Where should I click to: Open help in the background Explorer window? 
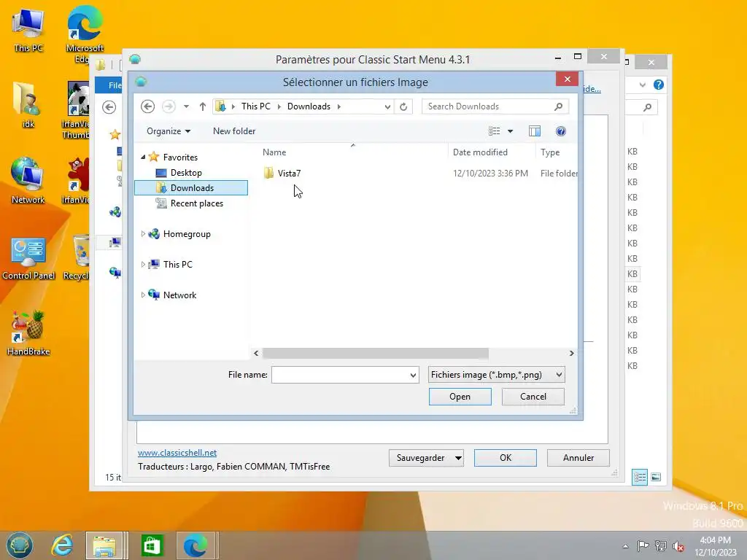[x=659, y=85]
